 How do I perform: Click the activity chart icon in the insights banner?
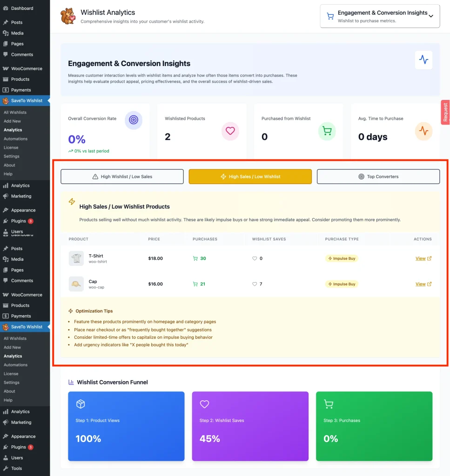coord(424,60)
